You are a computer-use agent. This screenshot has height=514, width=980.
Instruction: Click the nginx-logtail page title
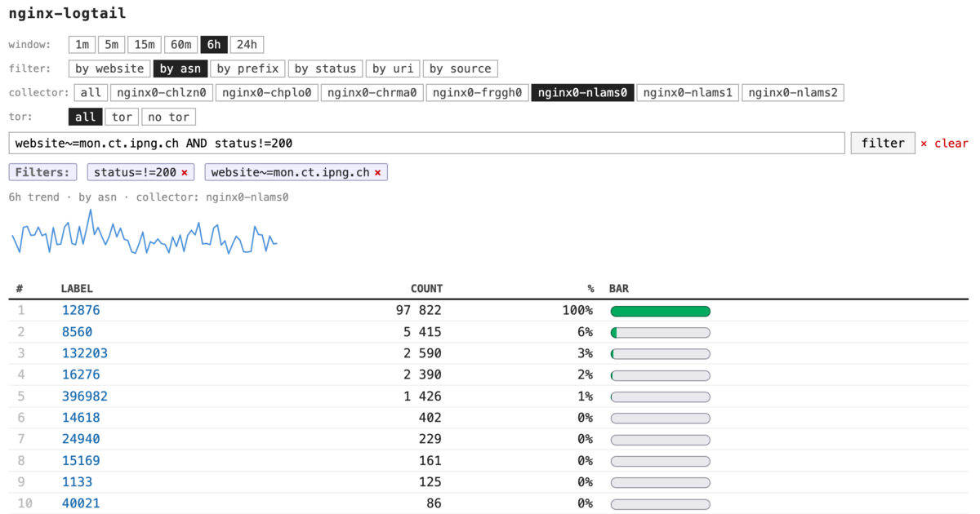pyautogui.click(x=67, y=13)
